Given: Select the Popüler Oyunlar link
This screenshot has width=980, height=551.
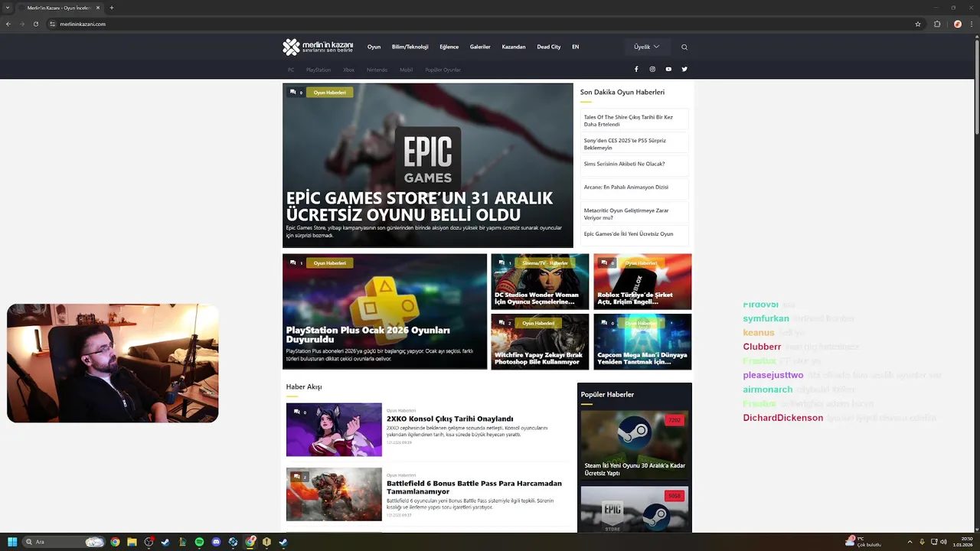Looking at the screenshot, I should tap(443, 70).
